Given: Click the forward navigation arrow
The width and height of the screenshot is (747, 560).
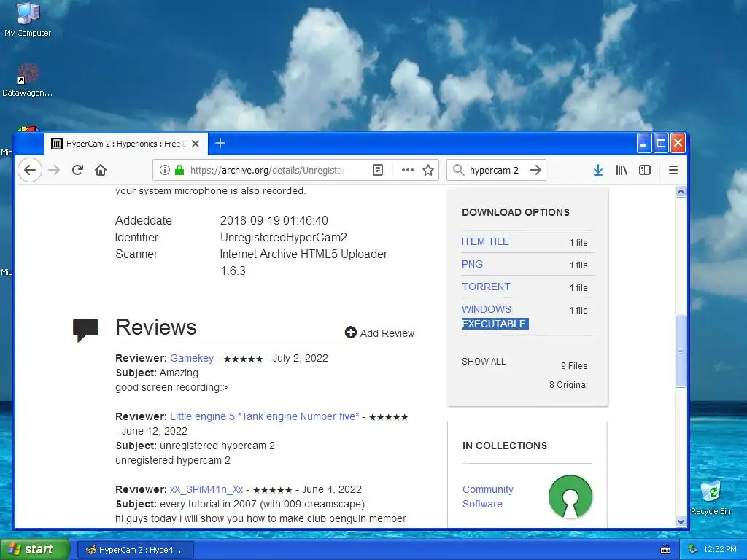Looking at the screenshot, I should [x=54, y=170].
